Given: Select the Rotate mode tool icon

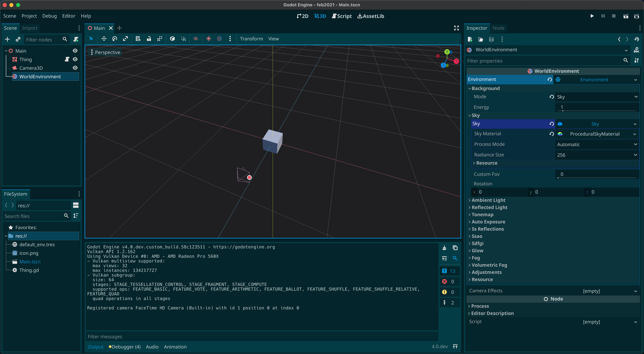Looking at the screenshot, I should (x=115, y=39).
